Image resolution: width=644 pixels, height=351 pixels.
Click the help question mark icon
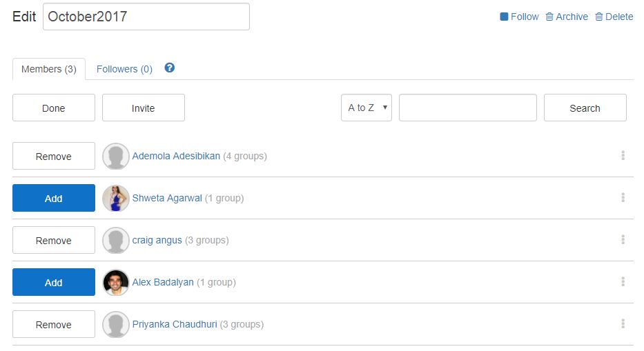pos(170,68)
